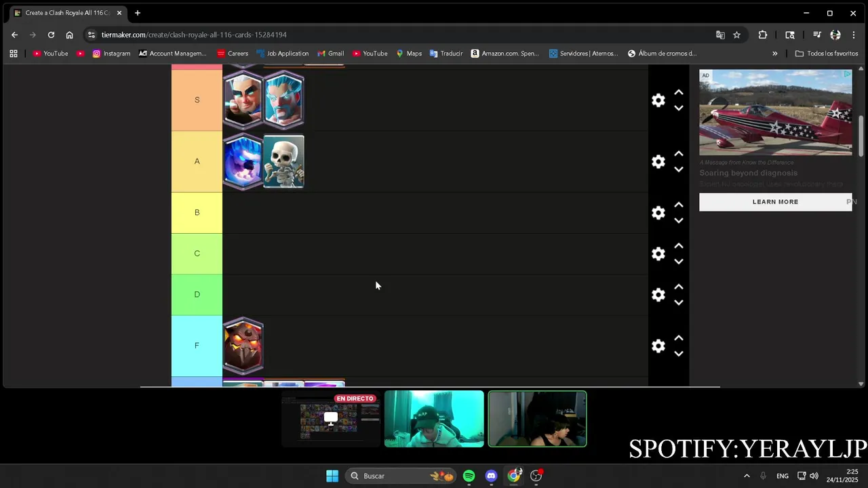This screenshot has width=868, height=488.
Task: Translate this page icon
Action: point(720,35)
